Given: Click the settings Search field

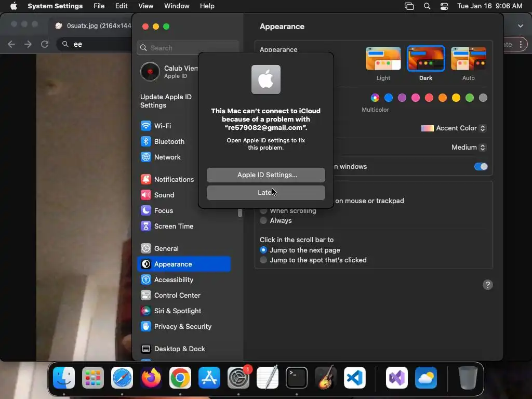Looking at the screenshot, I should [188, 48].
